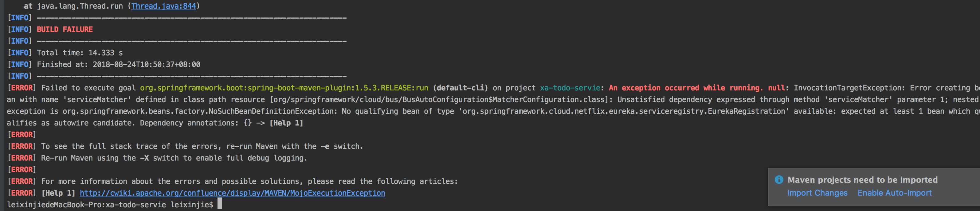Image resolution: width=980 pixels, height=211 pixels.
Task: Open the Thread.java:844 stack trace link
Action: pyautogui.click(x=163, y=6)
